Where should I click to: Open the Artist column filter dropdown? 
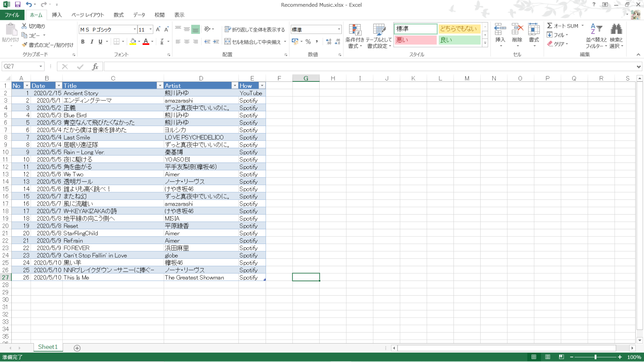click(x=235, y=86)
